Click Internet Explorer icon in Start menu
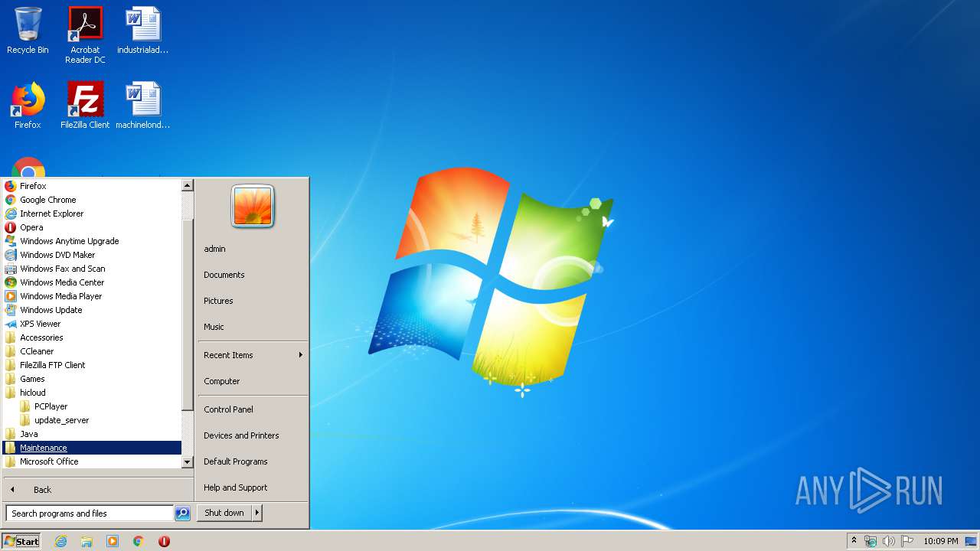 tap(11, 214)
